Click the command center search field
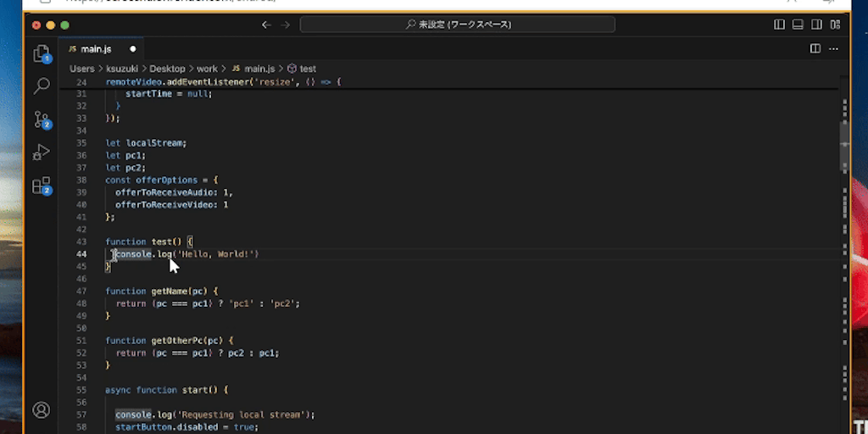 (458, 25)
